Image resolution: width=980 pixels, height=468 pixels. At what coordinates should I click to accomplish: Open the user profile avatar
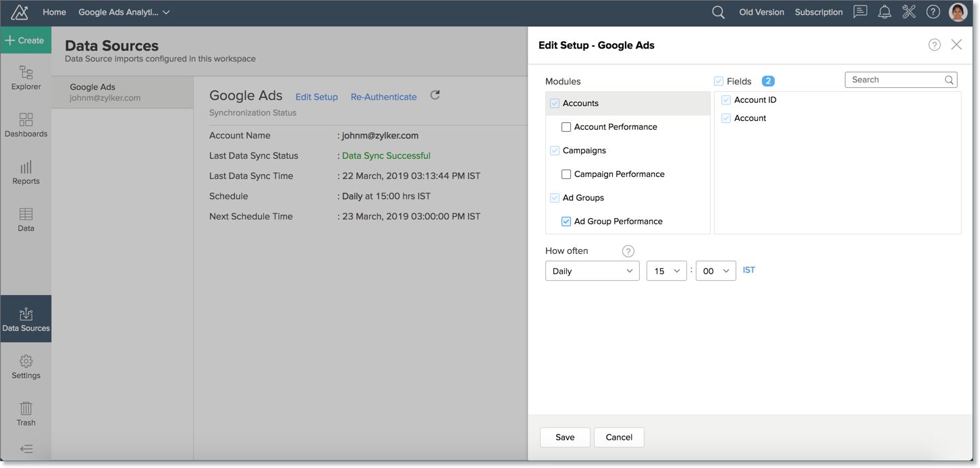958,12
